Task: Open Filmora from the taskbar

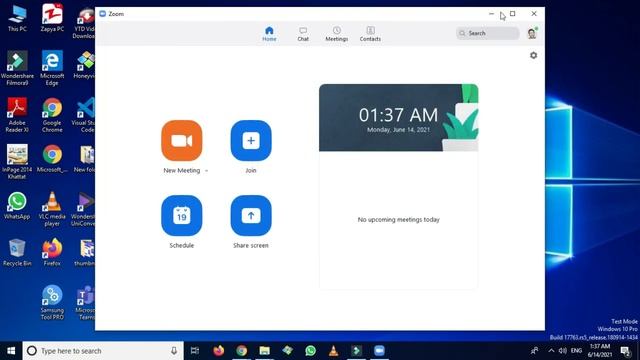Action: coord(356,351)
